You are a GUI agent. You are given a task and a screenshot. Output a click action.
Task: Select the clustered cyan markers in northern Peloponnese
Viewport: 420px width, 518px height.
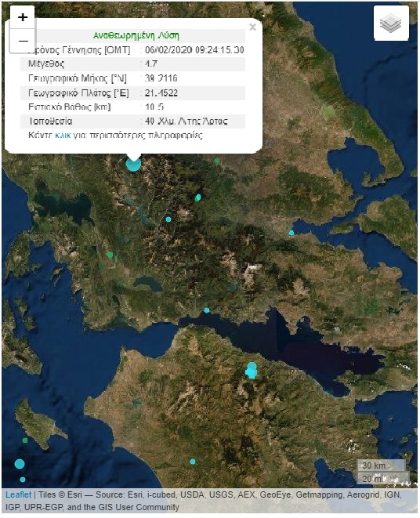point(252,371)
